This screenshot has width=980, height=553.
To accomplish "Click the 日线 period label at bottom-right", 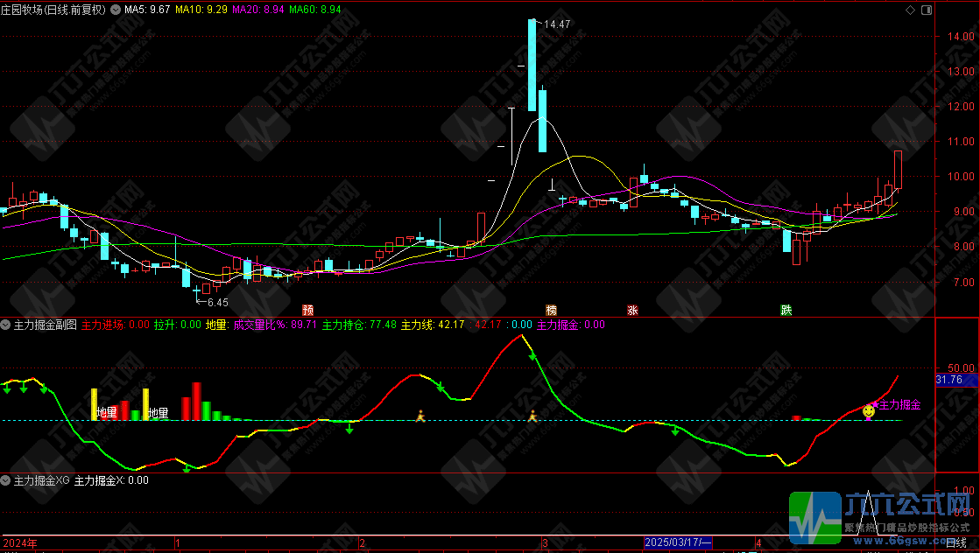I will pyautogui.click(x=956, y=543).
